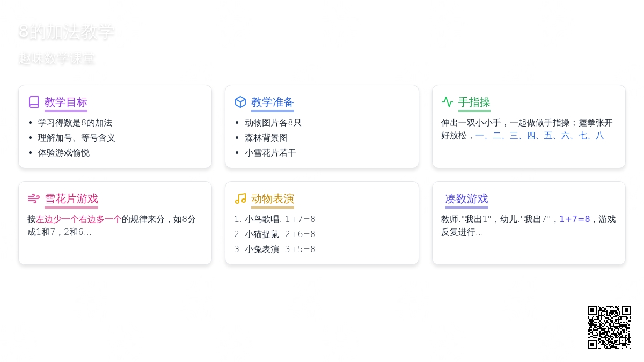Select the 教学准备 heading

[x=273, y=102]
